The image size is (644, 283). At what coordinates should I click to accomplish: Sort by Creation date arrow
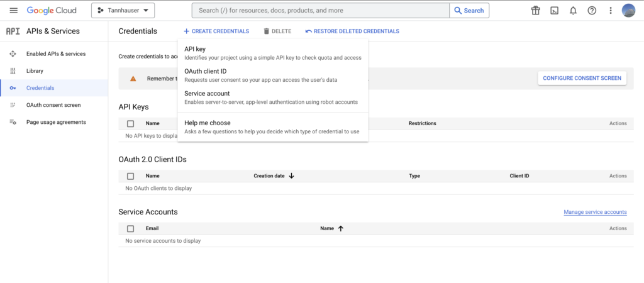tap(292, 176)
